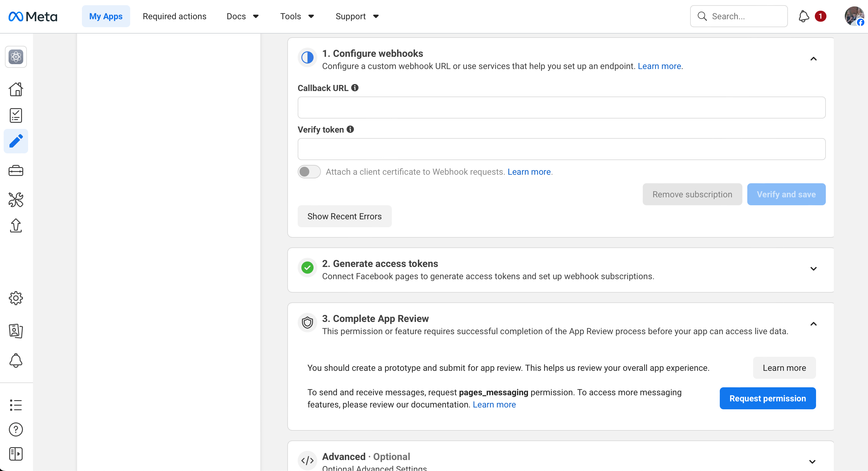
Task: Collapse the Complete App Review section
Action: 813,324
